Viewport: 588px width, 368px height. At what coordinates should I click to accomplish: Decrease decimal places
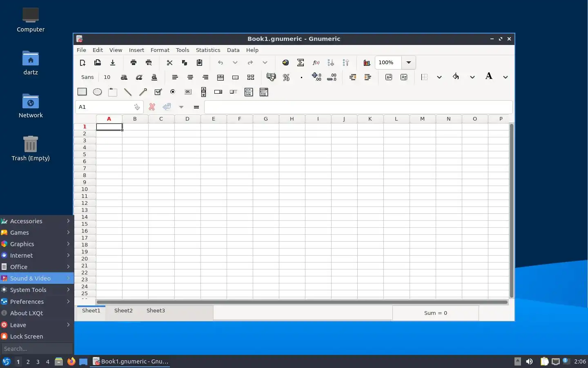pos(332,77)
